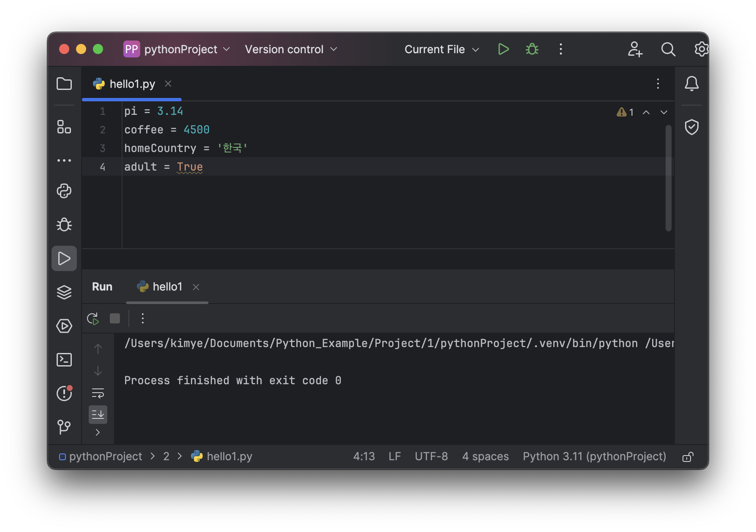Select the hello1.py editor tab
Screen dimensions: 756x532
click(x=132, y=84)
